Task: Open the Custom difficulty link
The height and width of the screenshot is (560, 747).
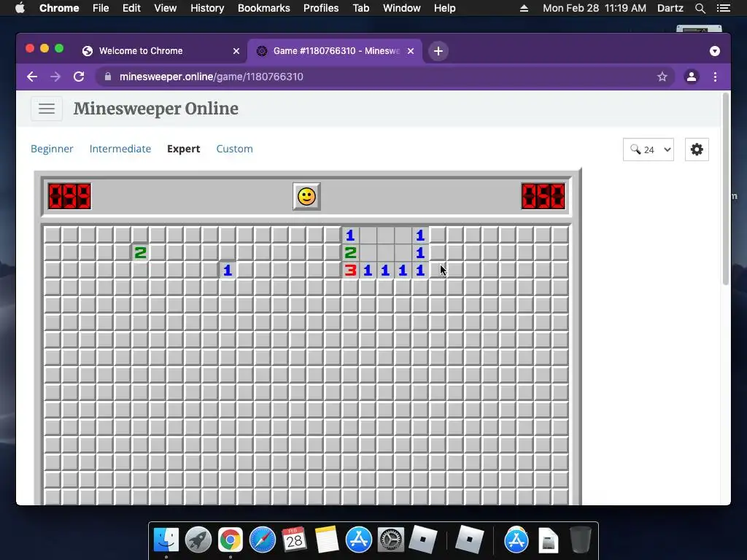Action: pyautogui.click(x=234, y=149)
